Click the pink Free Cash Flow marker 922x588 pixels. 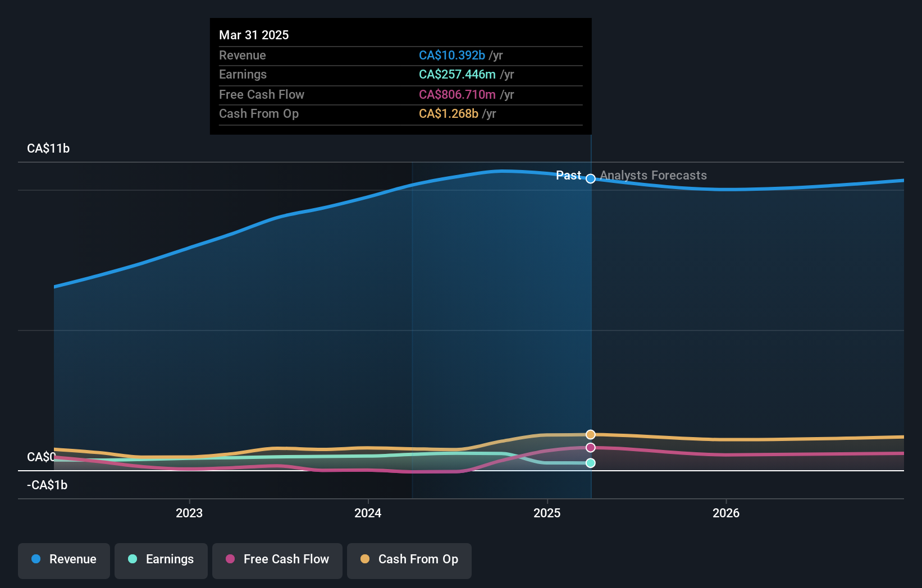pos(591,447)
